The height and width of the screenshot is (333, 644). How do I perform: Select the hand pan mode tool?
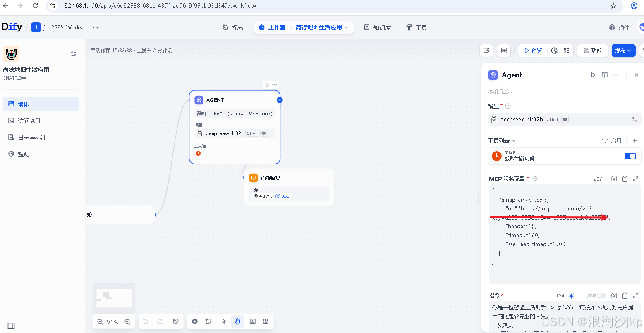(x=237, y=321)
